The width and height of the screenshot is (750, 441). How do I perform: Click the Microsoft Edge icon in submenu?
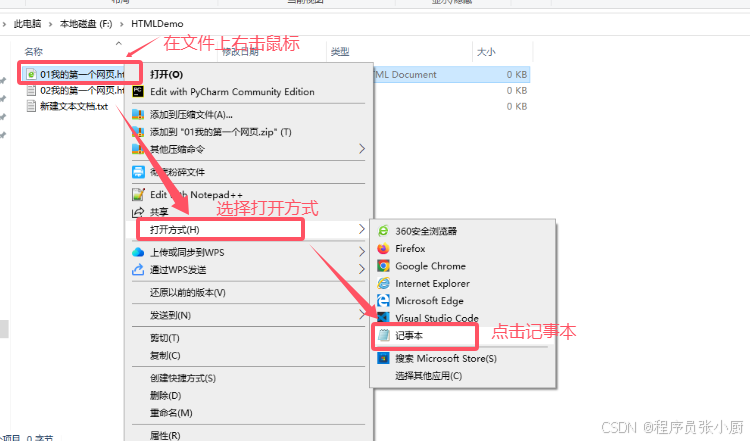(x=383, y=300)
